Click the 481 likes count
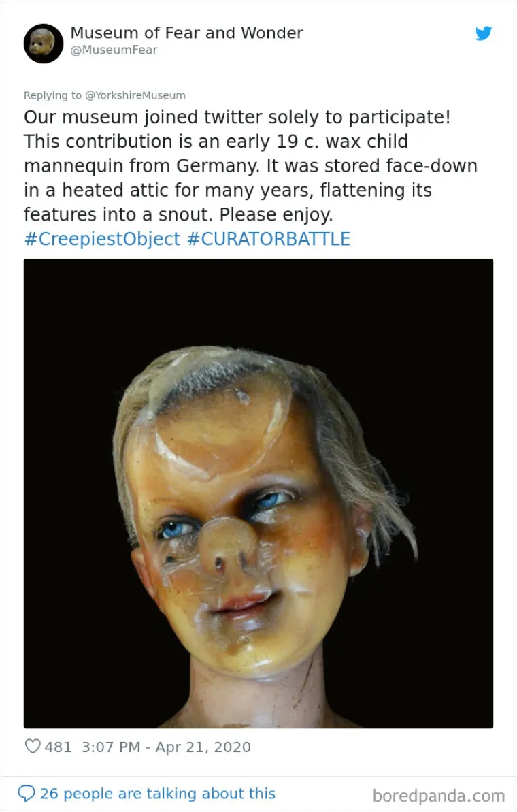 click(x=58, y=747)
